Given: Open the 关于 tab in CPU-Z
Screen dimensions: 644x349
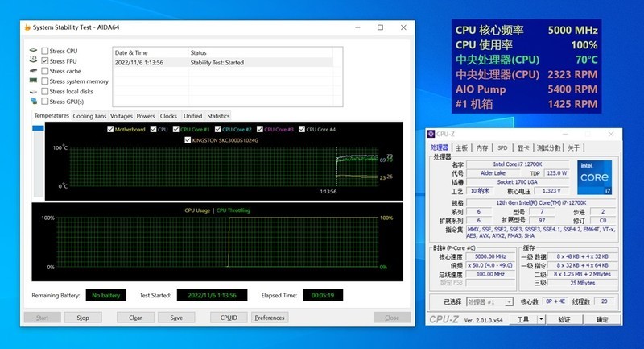Looking at the screenshot, I should coord(573,148).
